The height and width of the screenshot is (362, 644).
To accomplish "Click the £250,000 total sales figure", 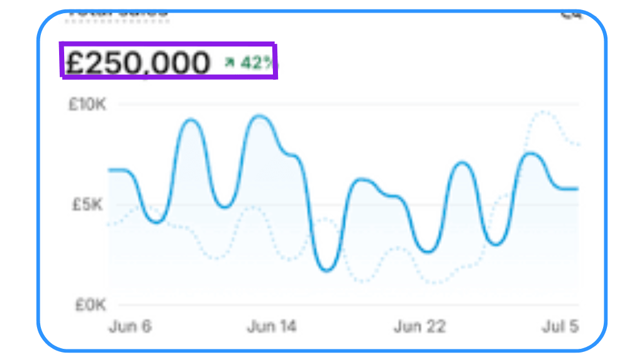I will click(138, 63).
